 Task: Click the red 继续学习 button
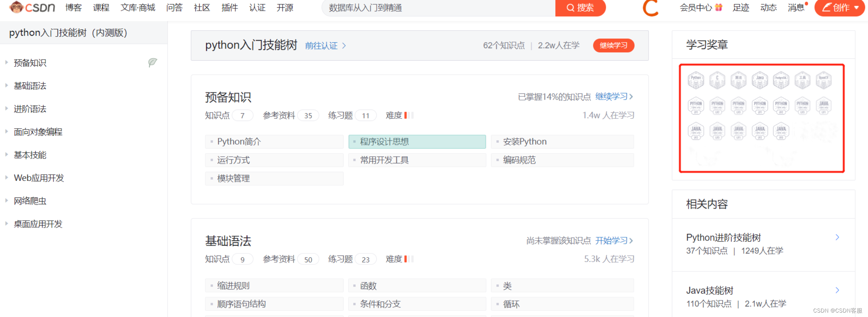(x=613, y=45)
